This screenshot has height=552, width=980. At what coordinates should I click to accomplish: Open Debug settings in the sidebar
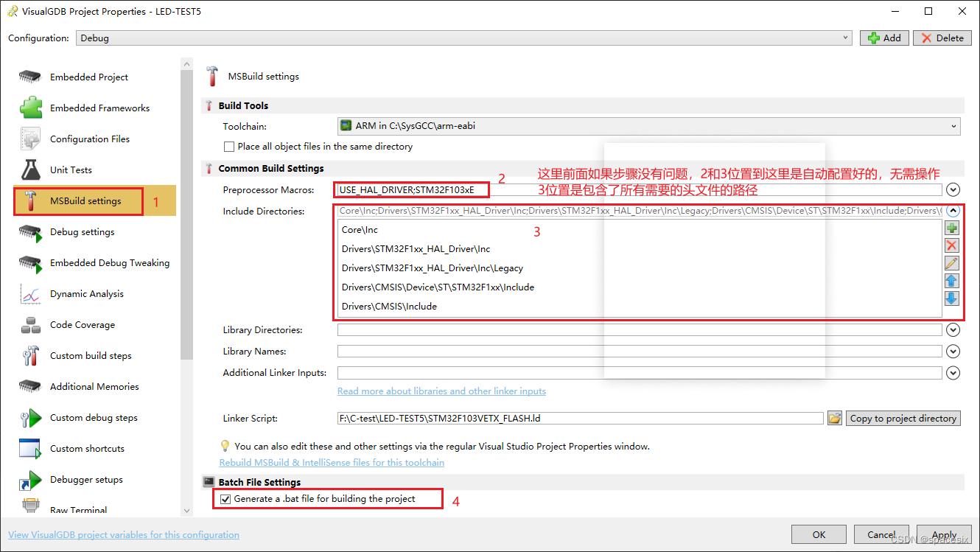tap(82, 232)
